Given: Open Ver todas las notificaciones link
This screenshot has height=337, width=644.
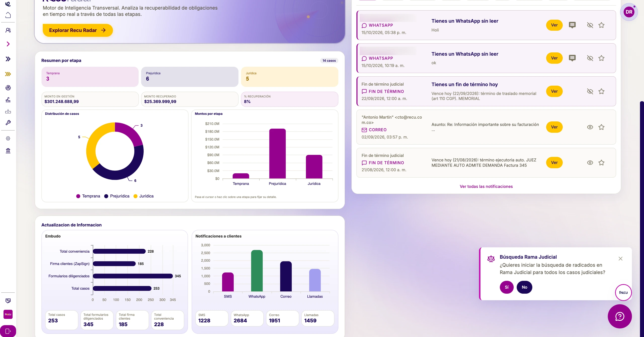Looking at the screenshot, I should pos(486,186).
